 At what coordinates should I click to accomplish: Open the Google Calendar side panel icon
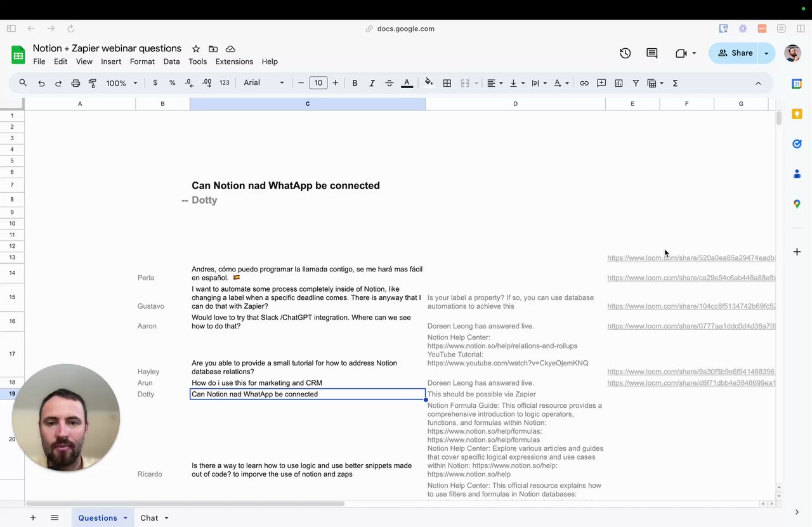pyautogui.click(x=797, y=84)
